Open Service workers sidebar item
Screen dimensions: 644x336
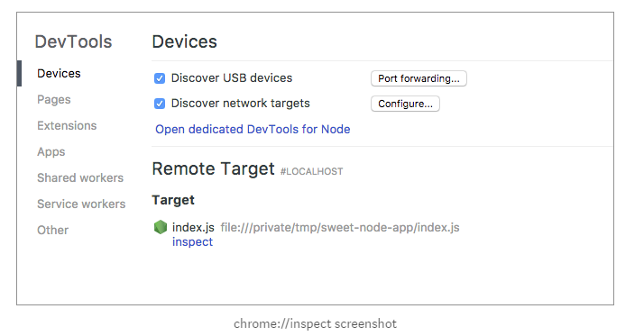click(x=81, y=204)
